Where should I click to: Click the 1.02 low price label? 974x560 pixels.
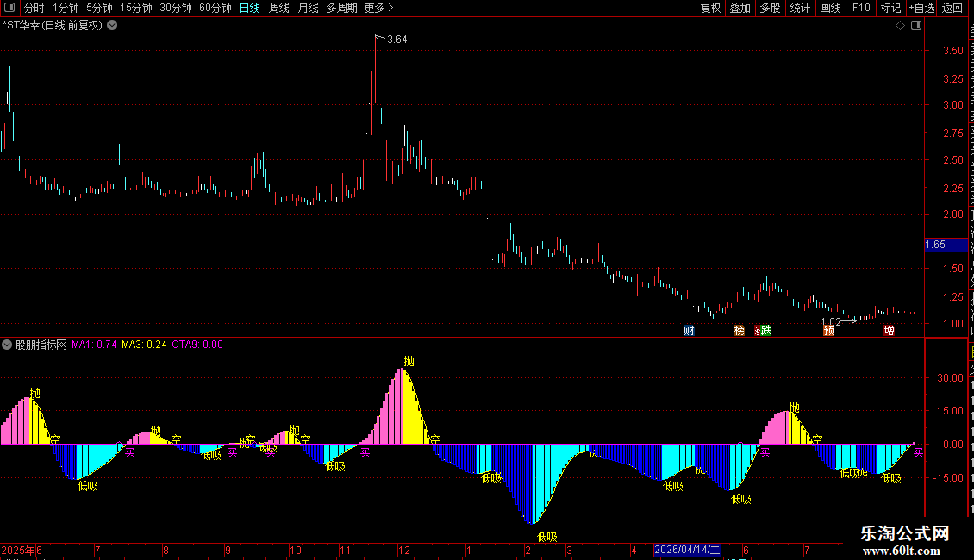click(x=831, y=321)
